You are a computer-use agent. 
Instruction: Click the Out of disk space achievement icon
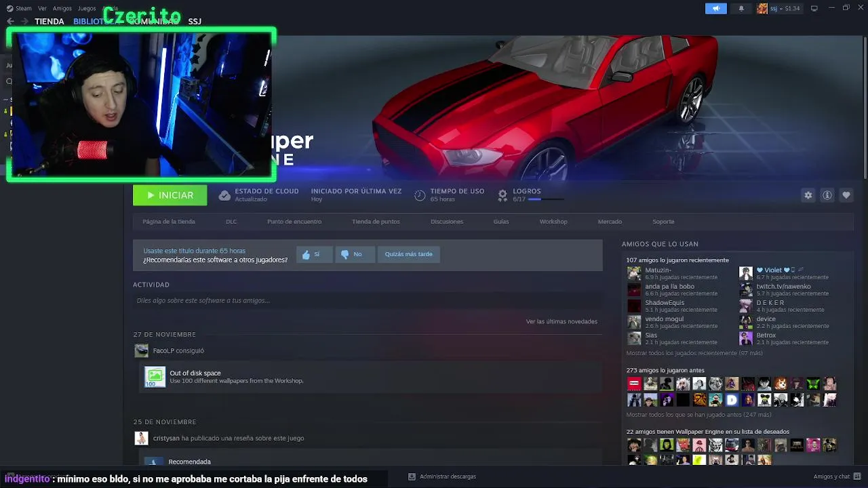pos(155,377)
